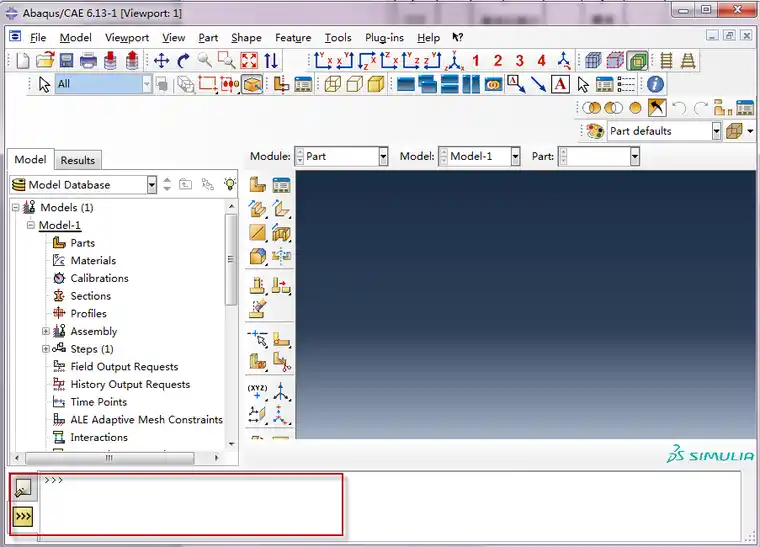Collapse the Models (1) tree node
The height and width of the screenshot is (547, 760).
click(16, 207)
